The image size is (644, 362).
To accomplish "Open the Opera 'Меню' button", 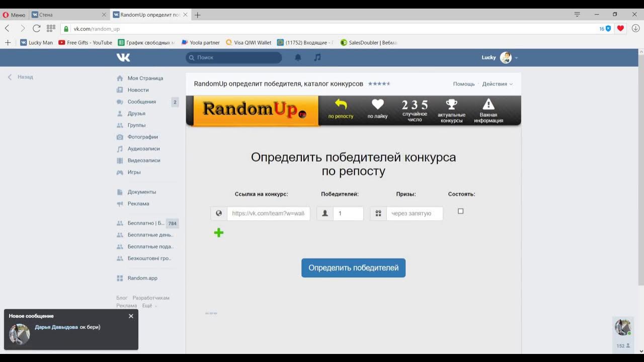I will point(14,15).
